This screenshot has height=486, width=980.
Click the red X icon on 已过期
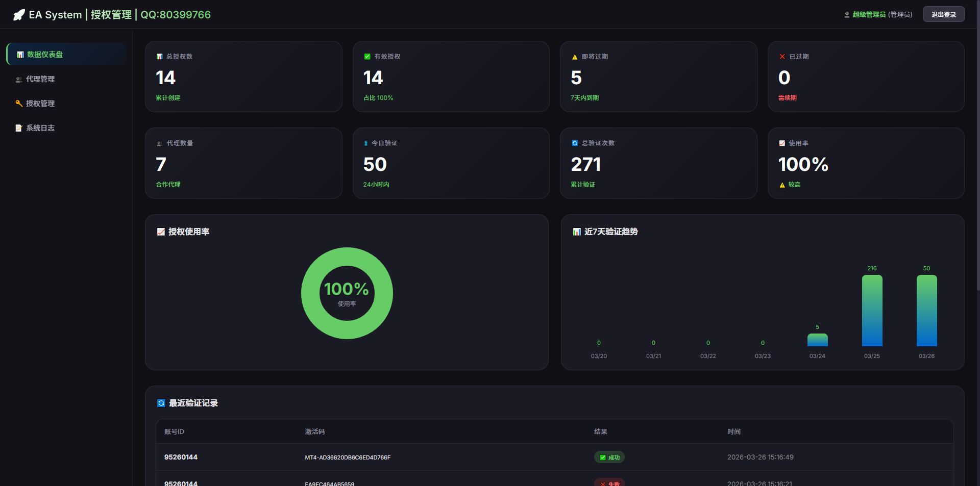coord(782,57)
